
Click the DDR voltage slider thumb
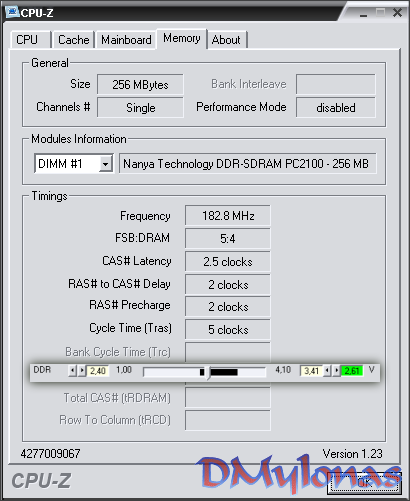point(208,372)
